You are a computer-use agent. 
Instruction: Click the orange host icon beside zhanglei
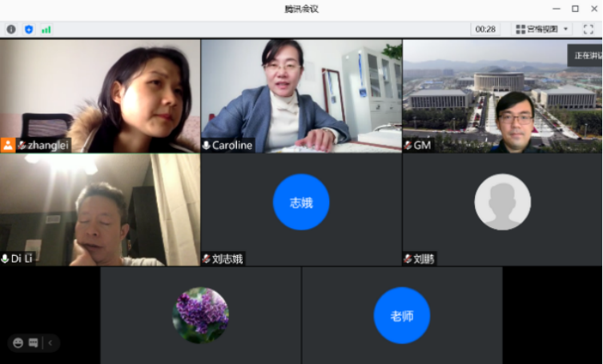(x=7, y=145)
